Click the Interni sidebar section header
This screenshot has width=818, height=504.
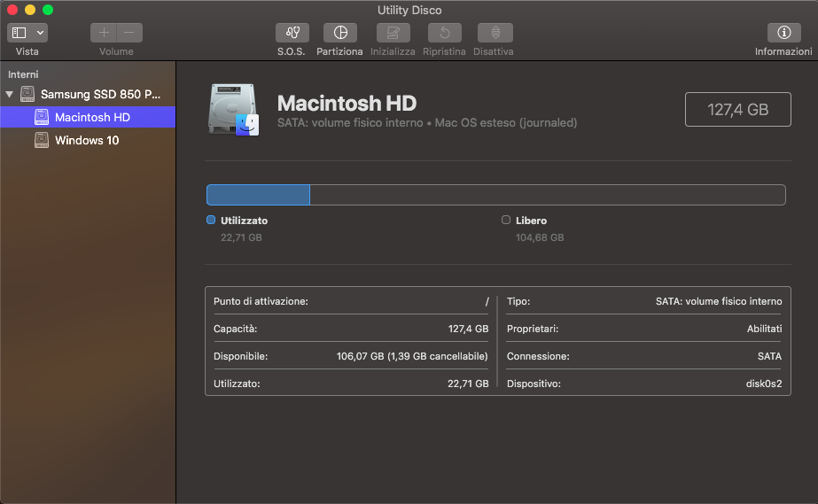tap(23, 74)
